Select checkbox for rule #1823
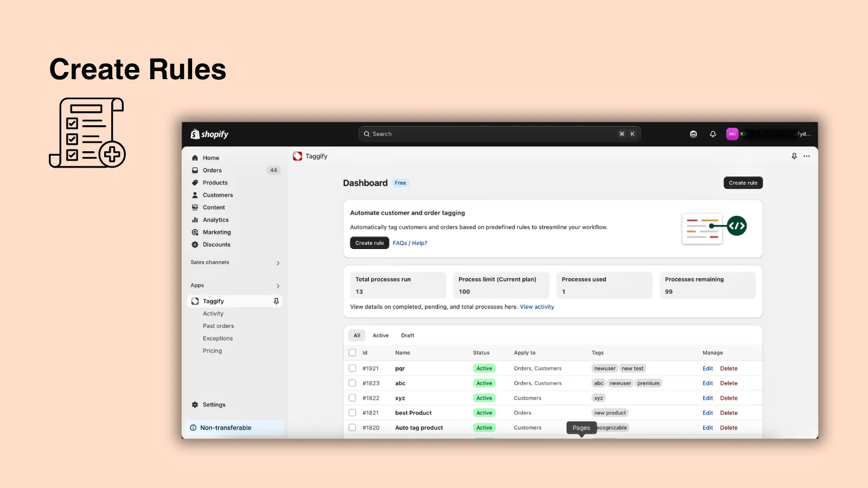 [352, 383]
